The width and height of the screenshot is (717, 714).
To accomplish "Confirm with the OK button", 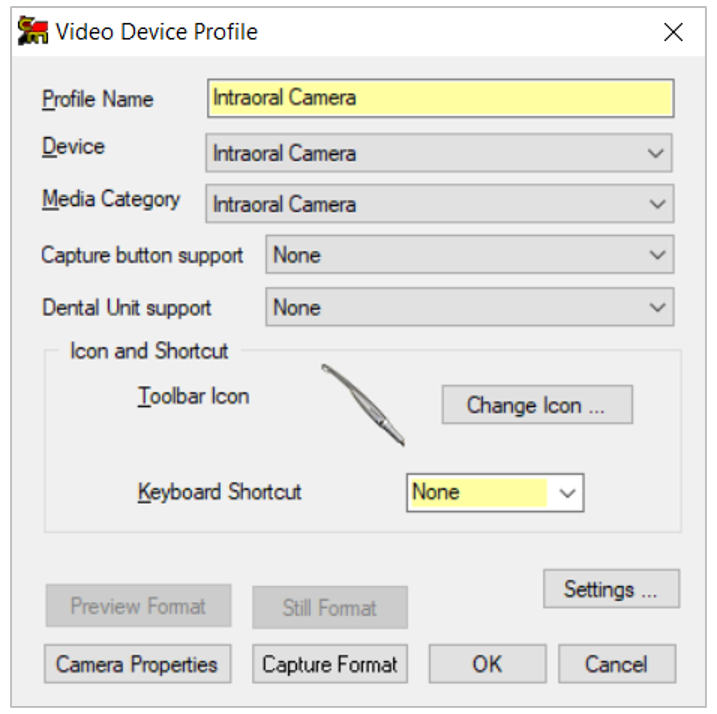I will (x=487, y=664).
